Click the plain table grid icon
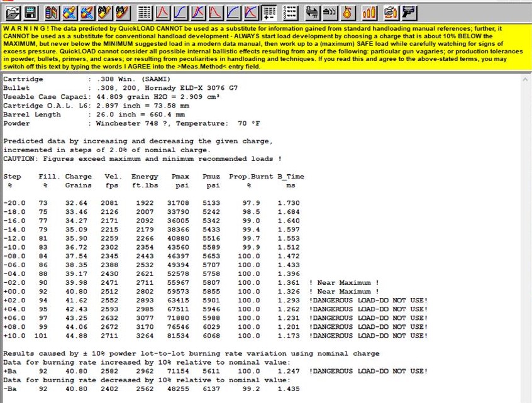Viewport: 532px width, 403px height. (145, 11)
